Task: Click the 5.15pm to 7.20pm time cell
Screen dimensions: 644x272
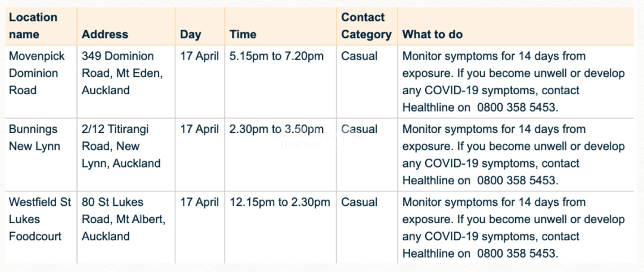Action: (x=277, y=57)
